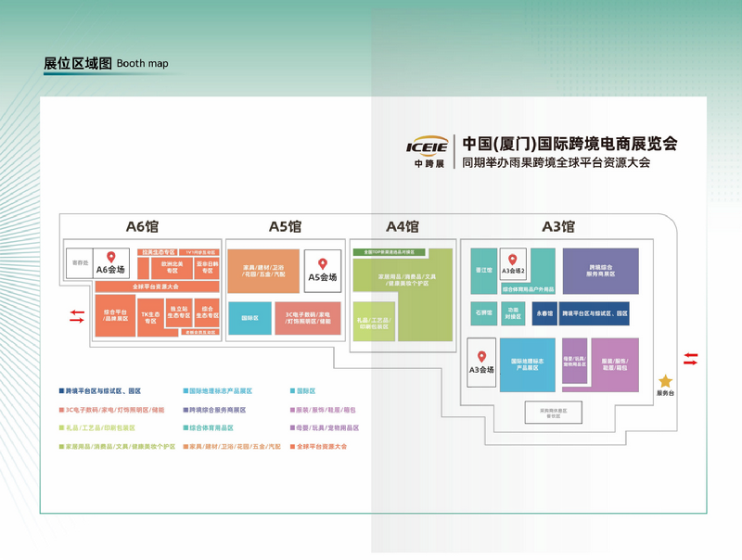Click the purple 跨境综合服务商展区 block in A3
The height and width of the screenshot is (560, 742).
click(600, 271)
